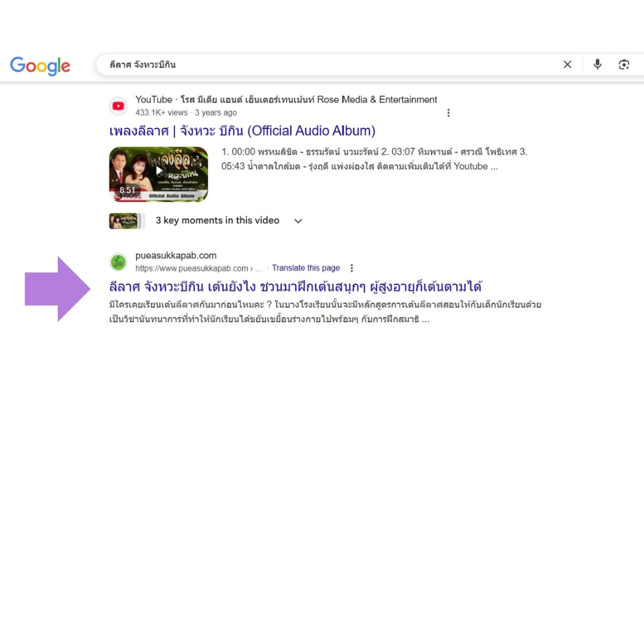
Task: Click the purple arrow pointing at the result
Action: click(57, 289)
